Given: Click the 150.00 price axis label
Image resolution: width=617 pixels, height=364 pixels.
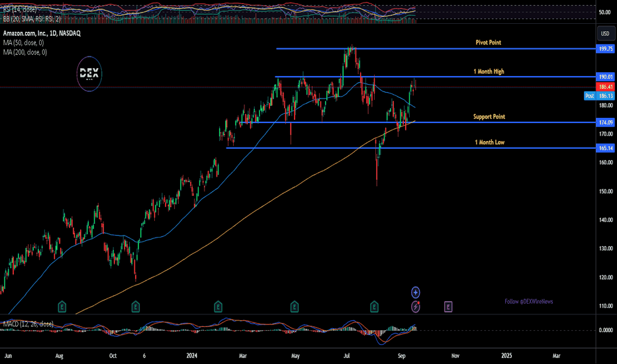Looking at the screenshot, I should [606, 191].
